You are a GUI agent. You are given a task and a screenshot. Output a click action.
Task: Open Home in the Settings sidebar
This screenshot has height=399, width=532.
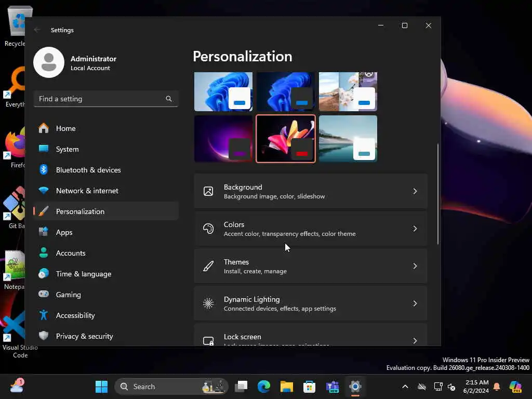point(106,128)
